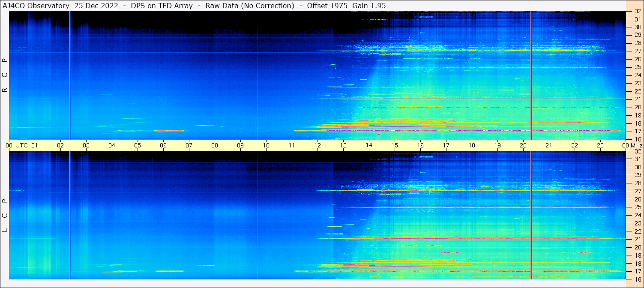Image resolution: width=644 pixels, height=288 pixels.
Task: Click the 05 hour tick on time axis
Action: (138, 145)
